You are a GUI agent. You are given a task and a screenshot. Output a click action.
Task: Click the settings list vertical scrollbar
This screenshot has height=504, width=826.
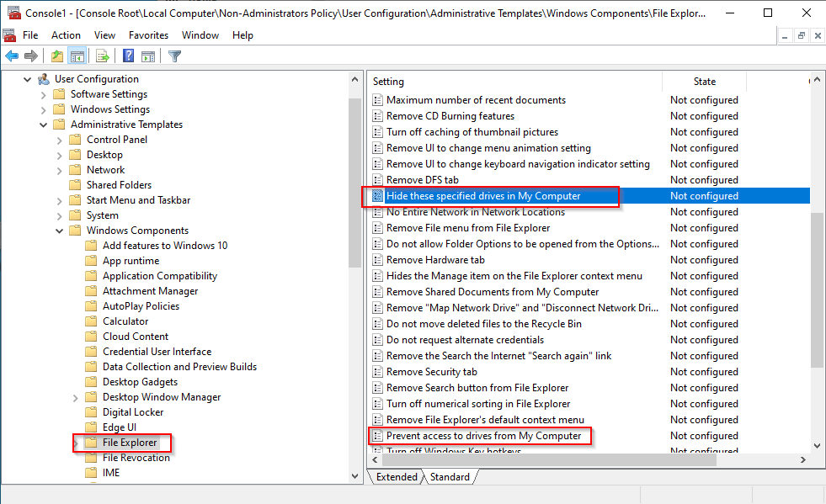tap(816, 286)
